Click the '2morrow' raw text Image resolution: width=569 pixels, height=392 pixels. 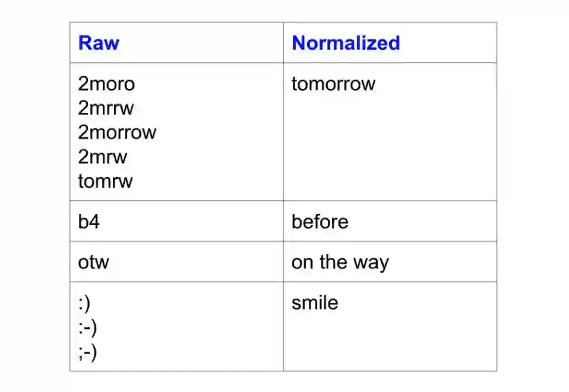pyautogui.click(x=117, y=132)
